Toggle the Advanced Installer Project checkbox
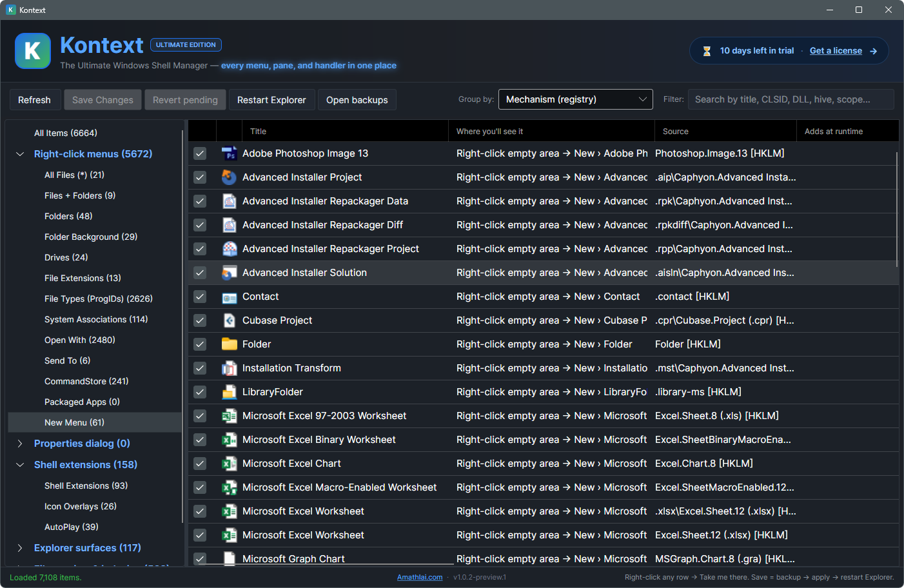904x588 pixels. (x=200, y=177)
